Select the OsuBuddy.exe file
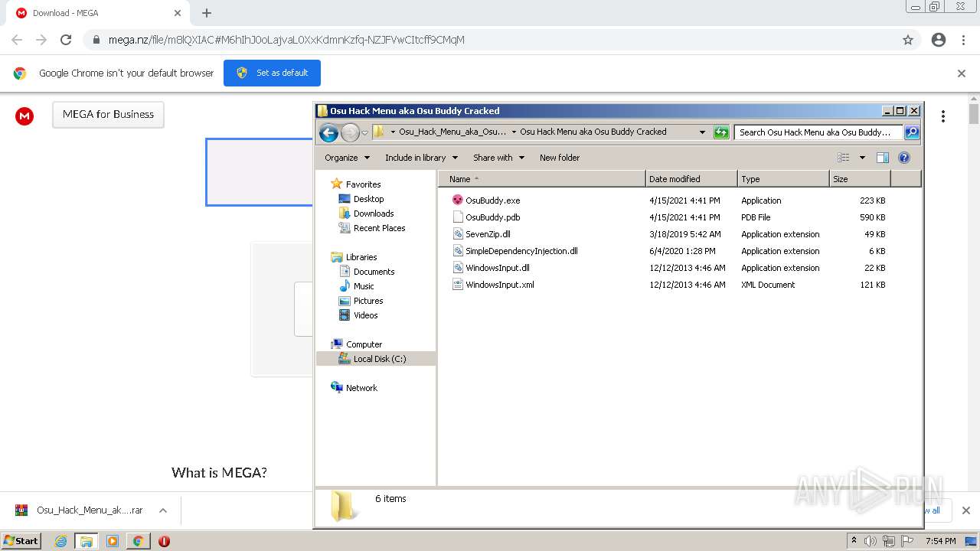The width and height of the screenshot is (980, 551). click(x=492, y=201)
